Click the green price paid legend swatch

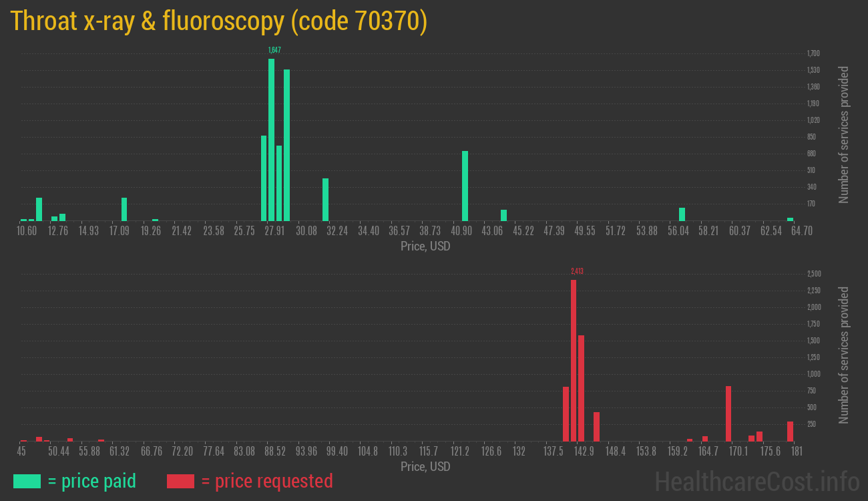point(27,481)
